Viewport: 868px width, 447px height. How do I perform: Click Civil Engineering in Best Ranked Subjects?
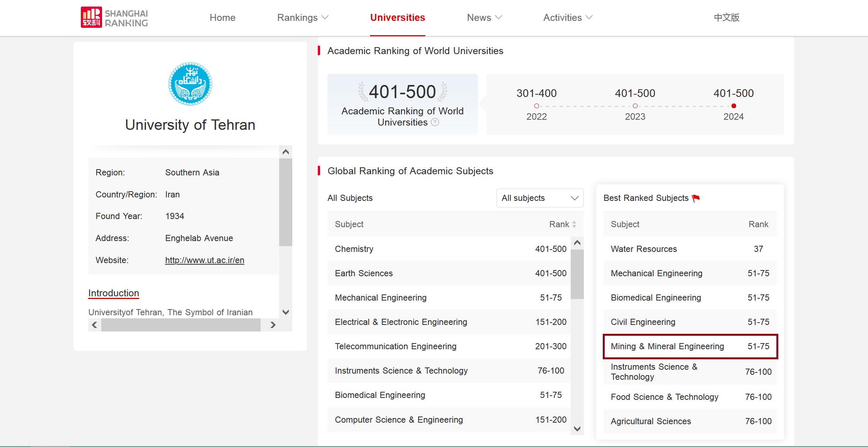(x=690, y=322)
